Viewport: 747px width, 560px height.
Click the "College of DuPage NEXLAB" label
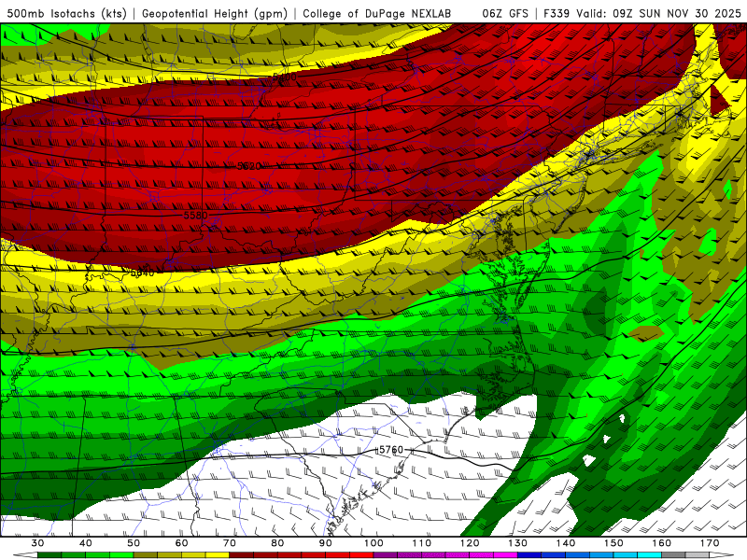377,14
